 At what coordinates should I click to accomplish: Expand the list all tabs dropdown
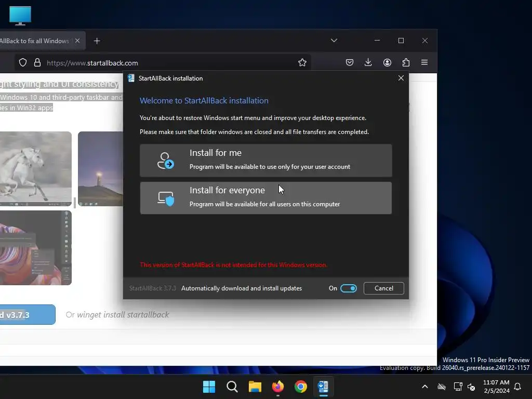[x=334, y=41]
